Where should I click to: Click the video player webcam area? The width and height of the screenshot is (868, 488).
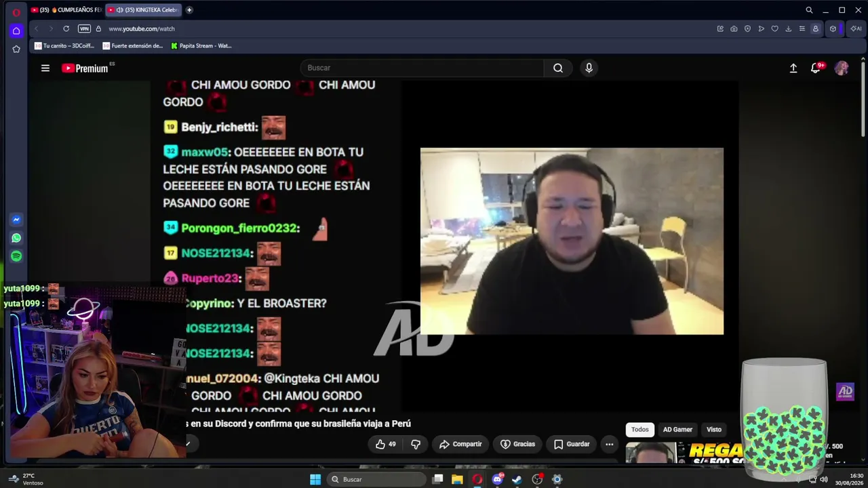pyautogui.click(x=572, y=241)
